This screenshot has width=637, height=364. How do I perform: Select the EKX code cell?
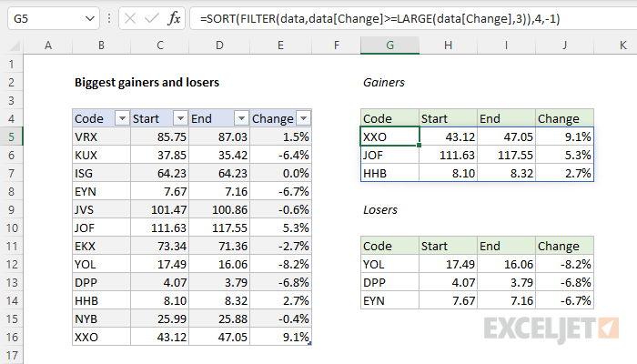click(x=101, y=247)
